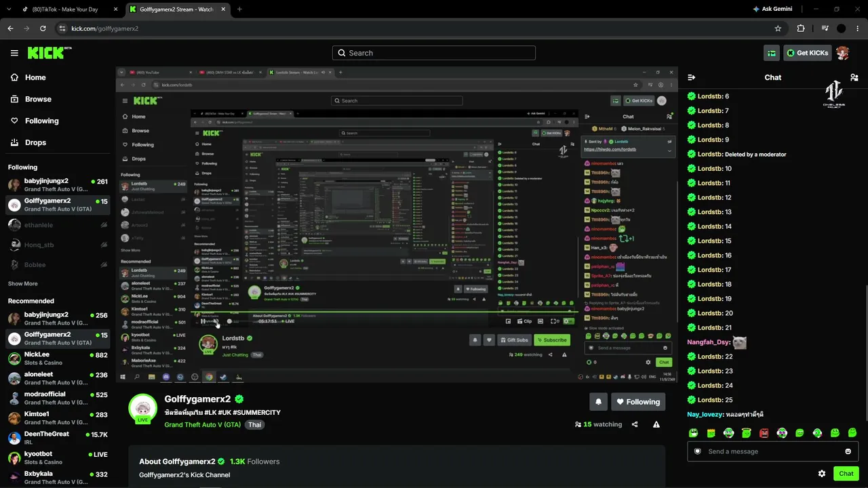The image size is (868, 488).
Task: Report the stream via warning icon
Action: tap(656, 424)
